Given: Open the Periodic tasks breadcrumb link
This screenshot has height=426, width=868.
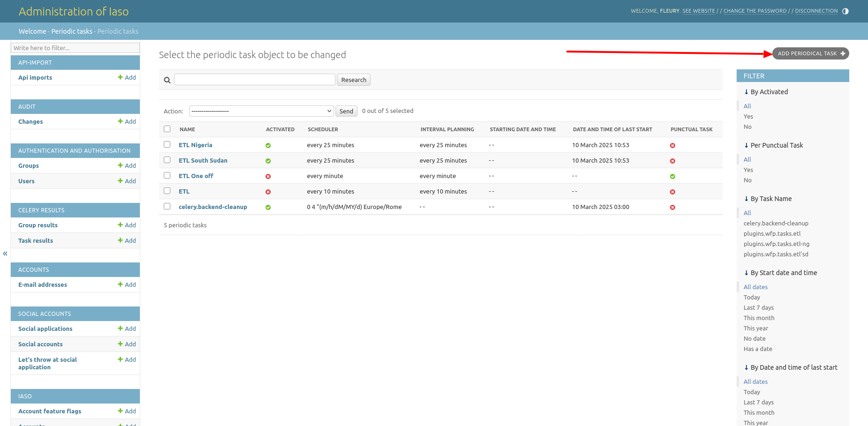Looking at the screenshot, I should [72, 31].
